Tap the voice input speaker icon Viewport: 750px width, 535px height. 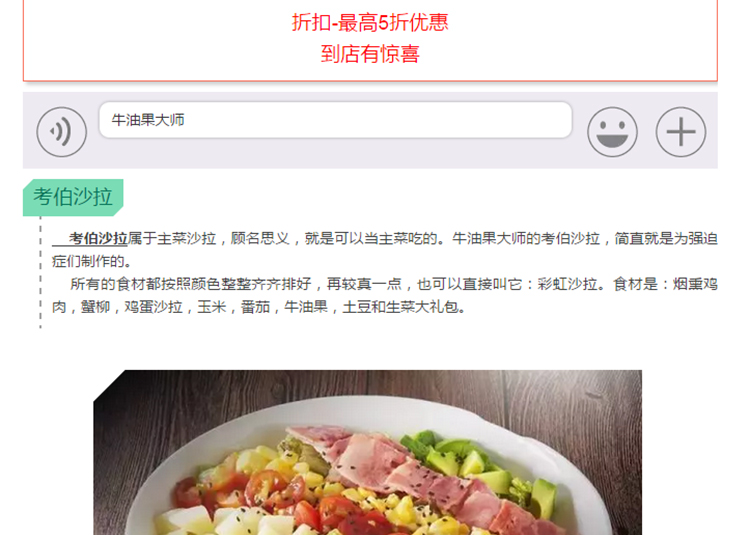coord(62,131)
